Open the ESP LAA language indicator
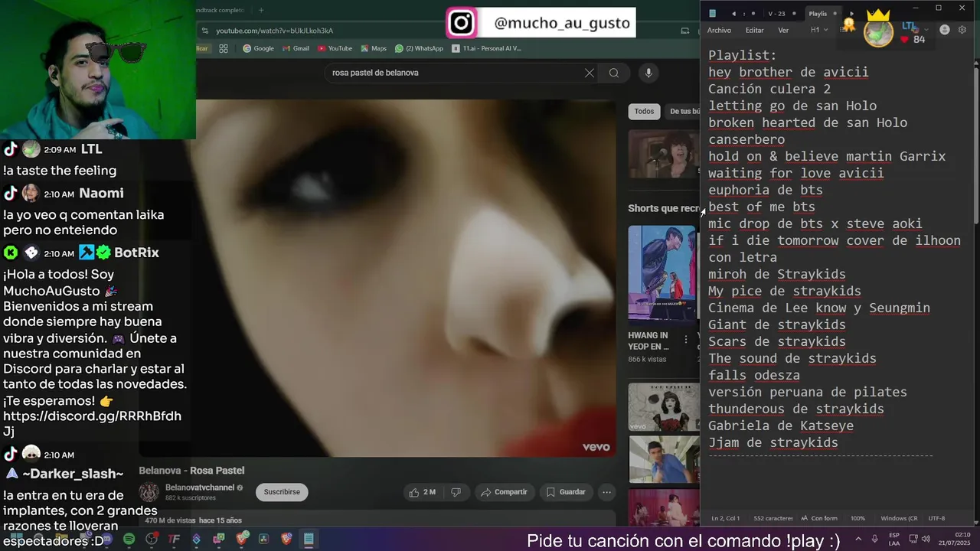Screen dimensions: 980x551 [894, 539]
